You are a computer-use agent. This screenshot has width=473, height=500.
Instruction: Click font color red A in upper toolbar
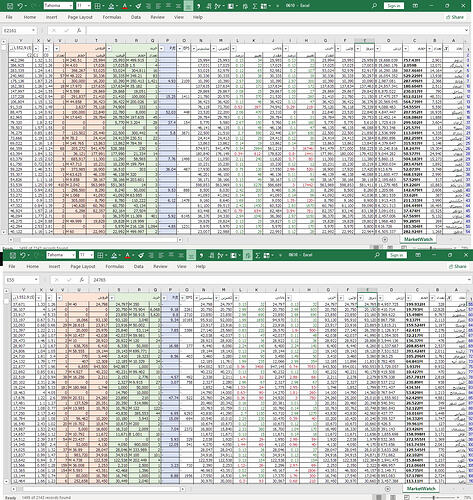tap(125, 6)
